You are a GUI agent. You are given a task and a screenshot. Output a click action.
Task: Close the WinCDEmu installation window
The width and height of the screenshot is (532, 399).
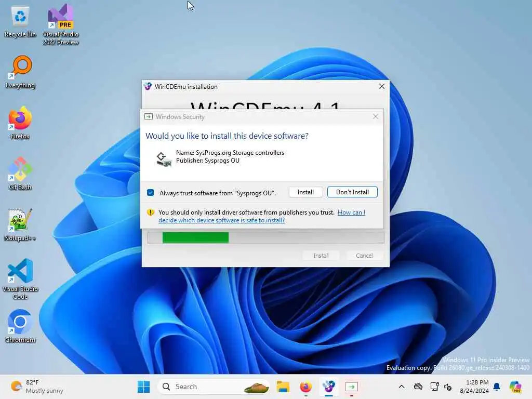click(382, 86)
